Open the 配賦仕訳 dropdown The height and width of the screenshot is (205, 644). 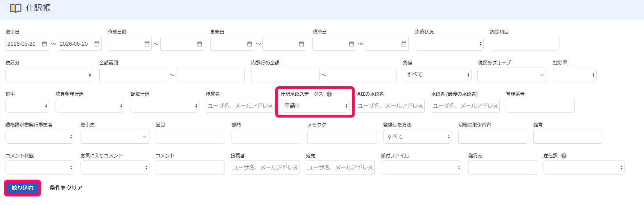pyautogui.click(x=165, y=106)
